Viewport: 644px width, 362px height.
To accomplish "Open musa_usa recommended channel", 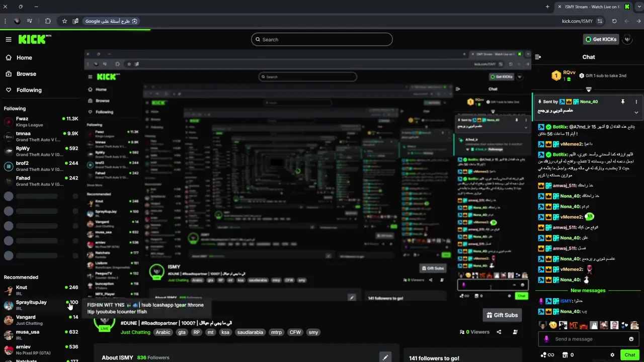I will tap(41, 334).
